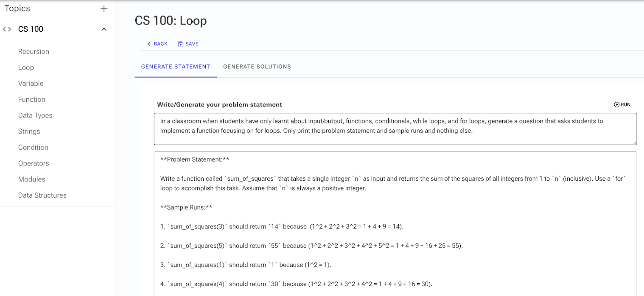Select the Generate Statement tab
Viewport: 644px width, 296px height.
[176, 67]
